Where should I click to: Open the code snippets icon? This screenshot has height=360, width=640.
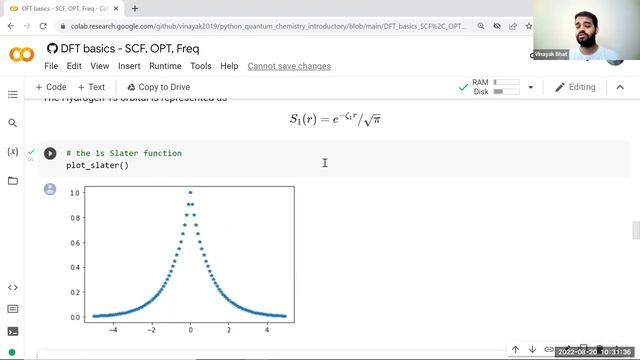point(13,287)
